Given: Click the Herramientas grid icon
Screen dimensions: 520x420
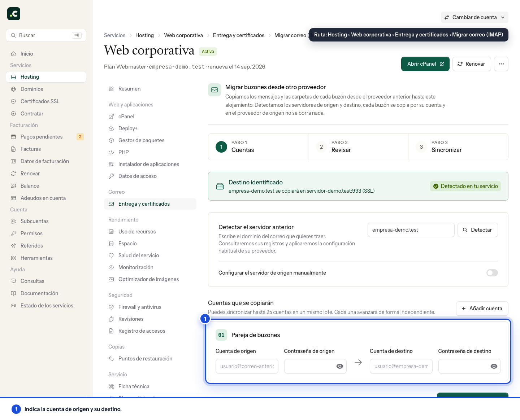Looking at the screenshot, I should (13, 258).
